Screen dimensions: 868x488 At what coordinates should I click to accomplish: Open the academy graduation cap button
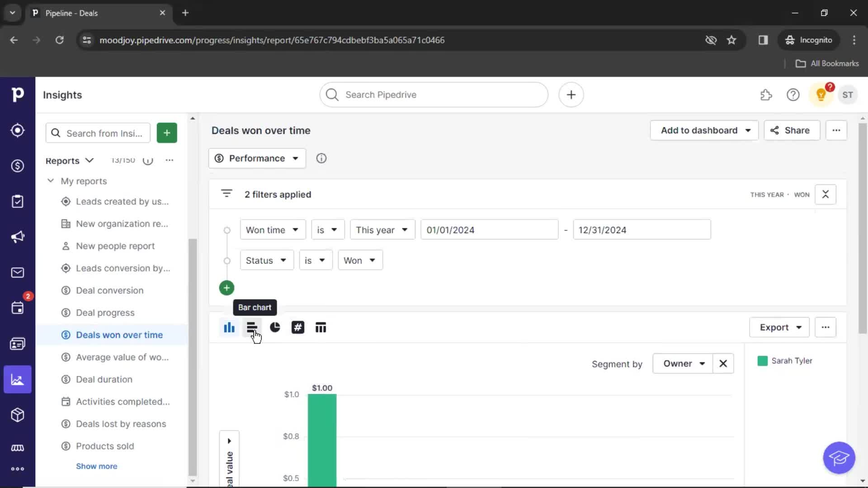pos(839,458)
